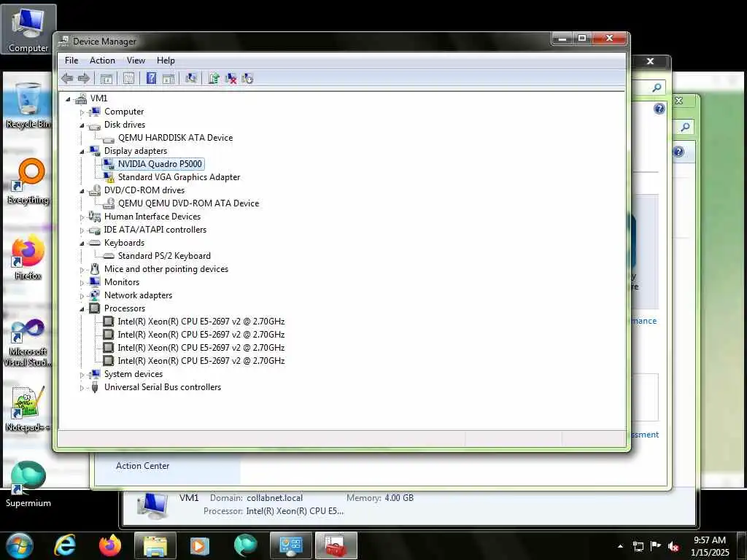Expand the Human Interface Devices category
Viewport: 747px width, 560px height.
click(82, 217)
